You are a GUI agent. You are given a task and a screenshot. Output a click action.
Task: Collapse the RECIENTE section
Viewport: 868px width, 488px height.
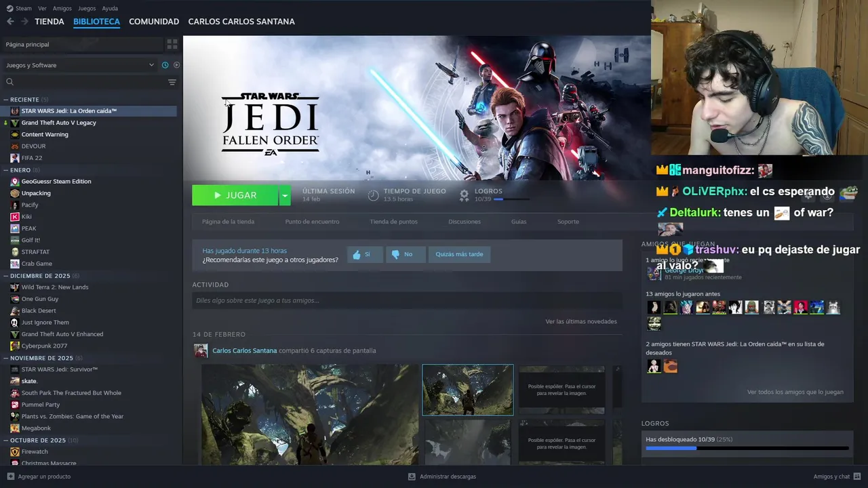point(6,100)
